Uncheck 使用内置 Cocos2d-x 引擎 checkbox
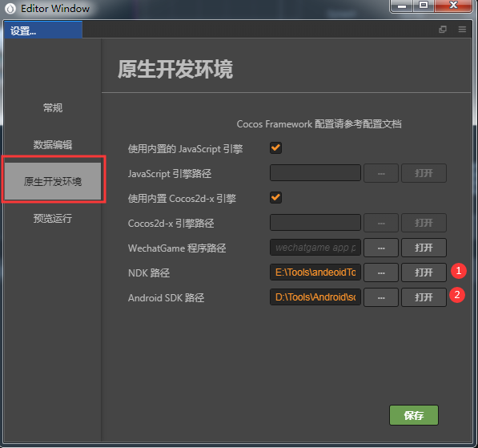This screenshot has width=478, height=448. (275, 197)
